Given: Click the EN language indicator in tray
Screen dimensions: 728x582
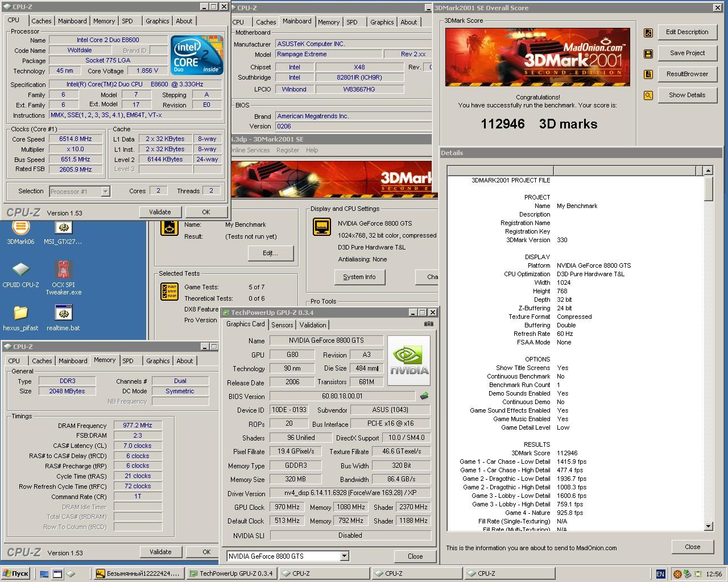Looking at the screenshot, I should [x=660, y=574].
